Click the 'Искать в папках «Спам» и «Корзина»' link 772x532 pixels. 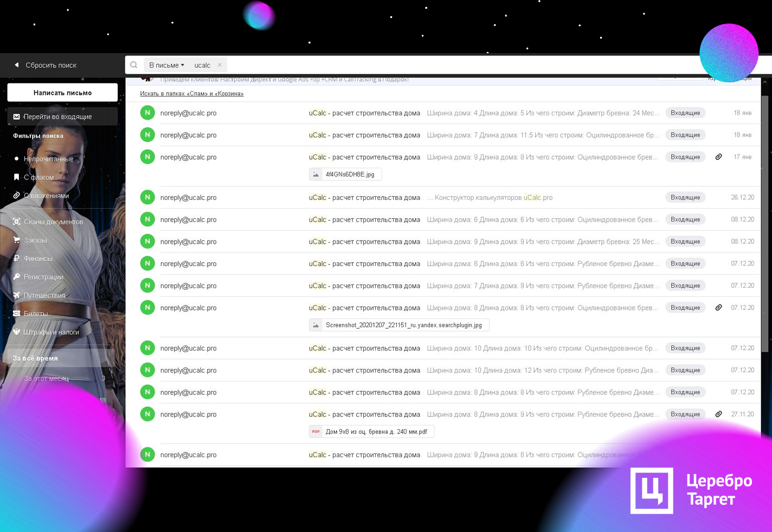tap(192, 94)
